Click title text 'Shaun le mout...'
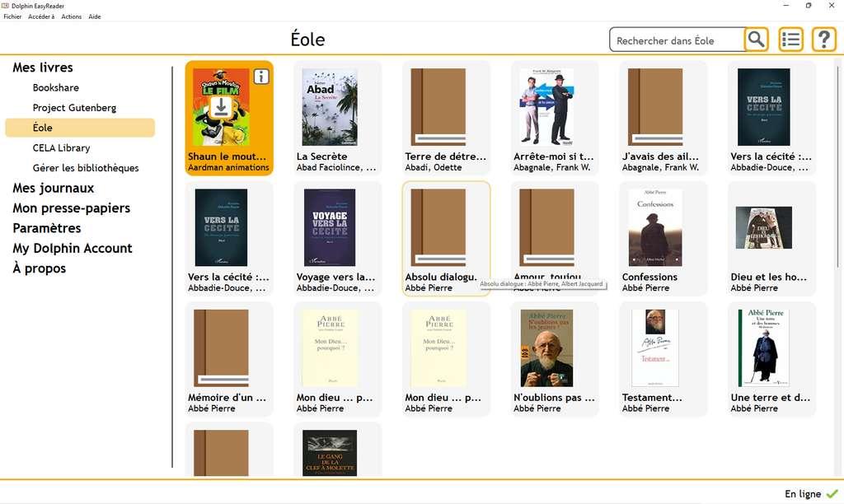This screenshot has width=844, height=504. (227, 156)
